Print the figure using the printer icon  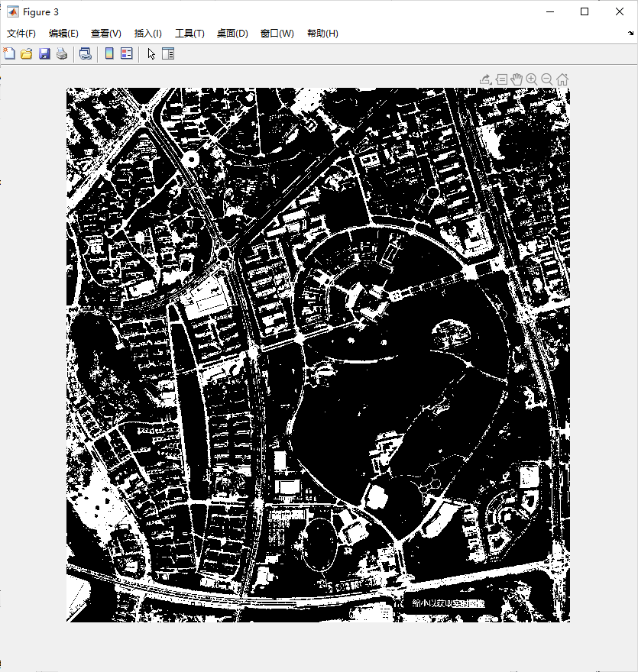[61, 53]
